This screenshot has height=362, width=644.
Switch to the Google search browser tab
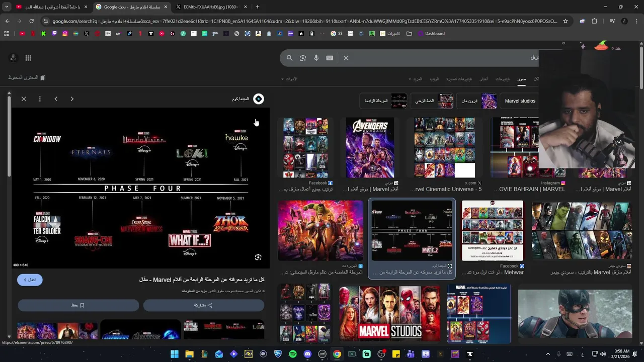tap(132, 7)
